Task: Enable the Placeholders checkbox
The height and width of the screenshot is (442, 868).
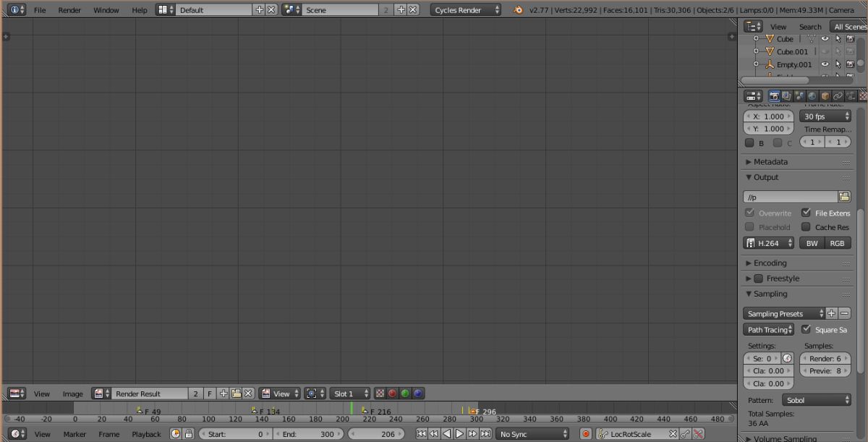Action: [x=749, y=226]
